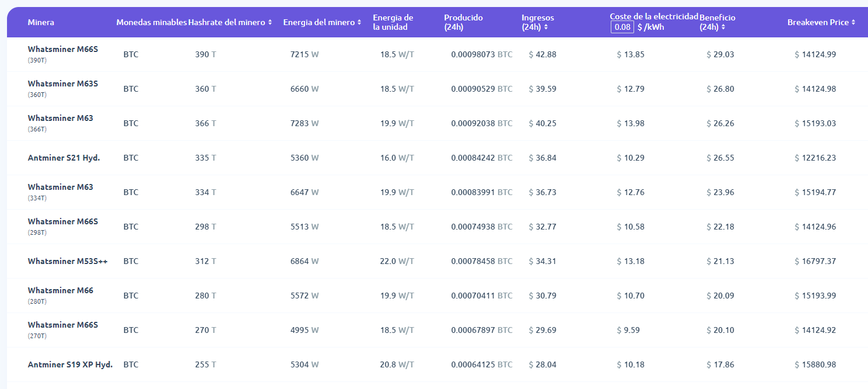Select the 0.00092038 BTC produced value
This screenshot has height=389, width=868.
pos(482,123)
